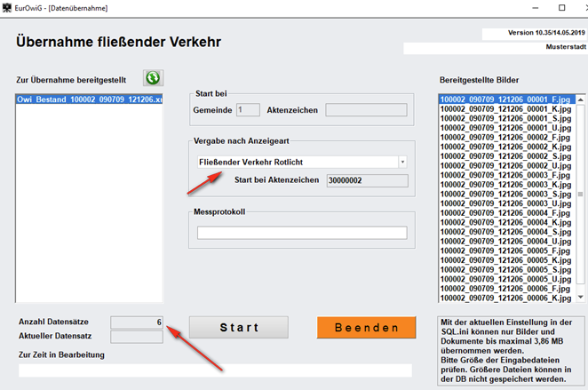The image size is (588, 390).
Task: Click the green refresh icon
Action: click(153, 79)
